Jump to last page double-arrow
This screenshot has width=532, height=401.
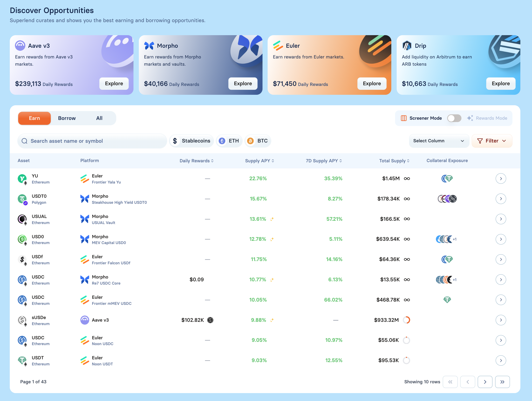tap(502, 382)
